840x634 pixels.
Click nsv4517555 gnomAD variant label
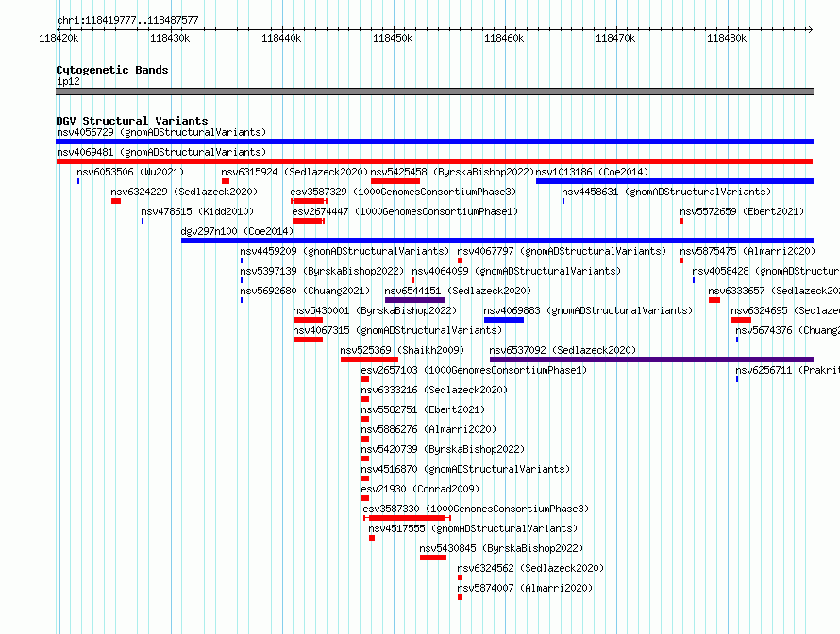[x=473, y=528]
